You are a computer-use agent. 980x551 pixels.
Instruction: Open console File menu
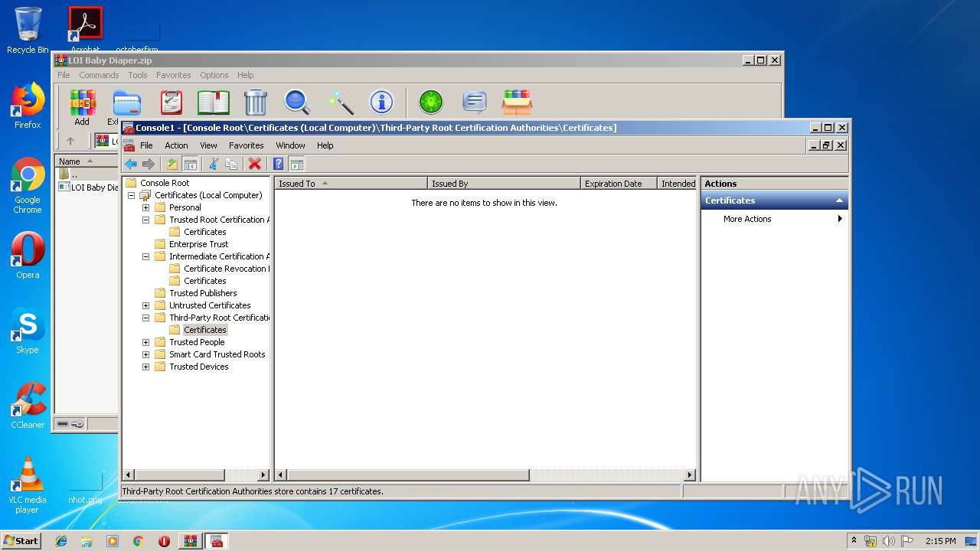point(146,145)
